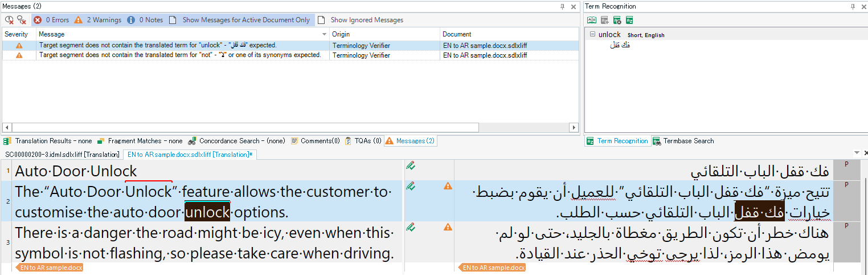Viewport: 868px width, 275px height.
Task: Click the third Term Recognition toolbar icon
Action: 617,20
